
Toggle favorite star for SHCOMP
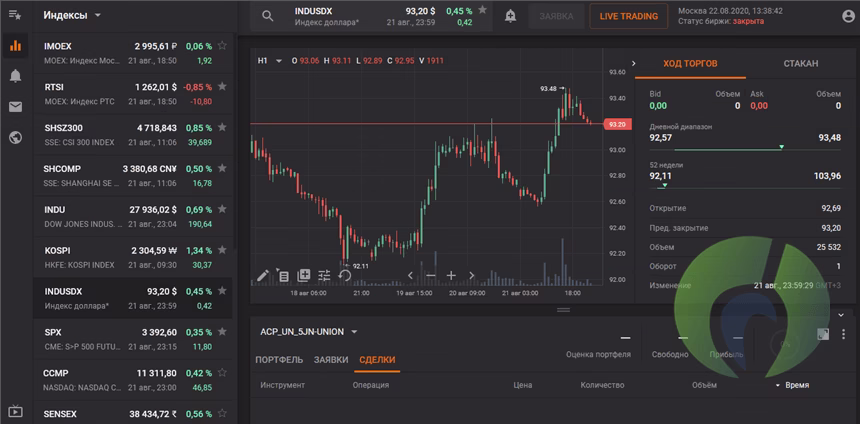[222, 168]
